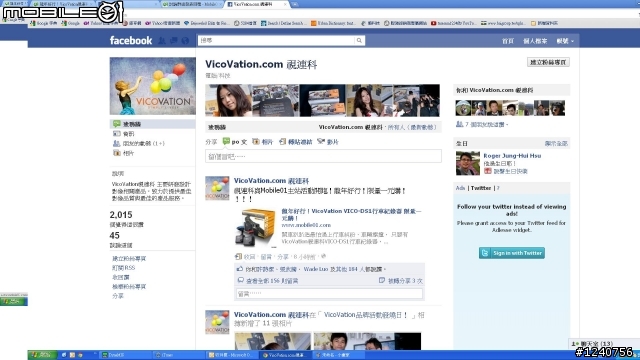This screenshot has height=360, width=640.
Task: Click the Sign in with Twitter button
Action: tap(512, 253)
